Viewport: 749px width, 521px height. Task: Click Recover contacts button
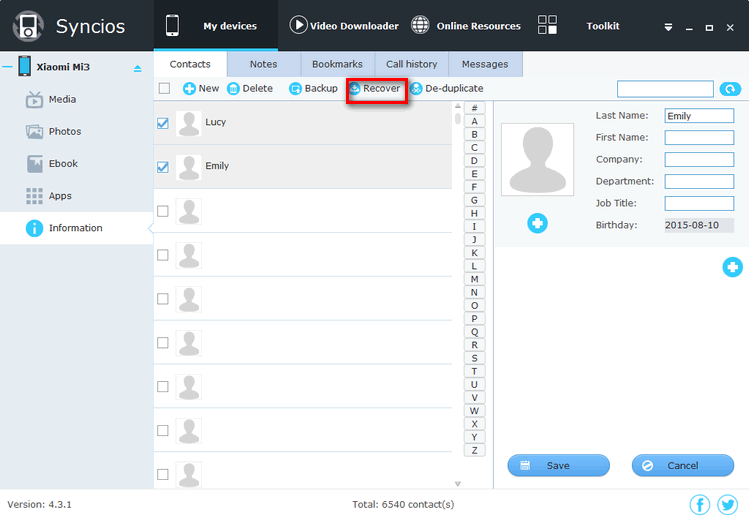[376, 89]
